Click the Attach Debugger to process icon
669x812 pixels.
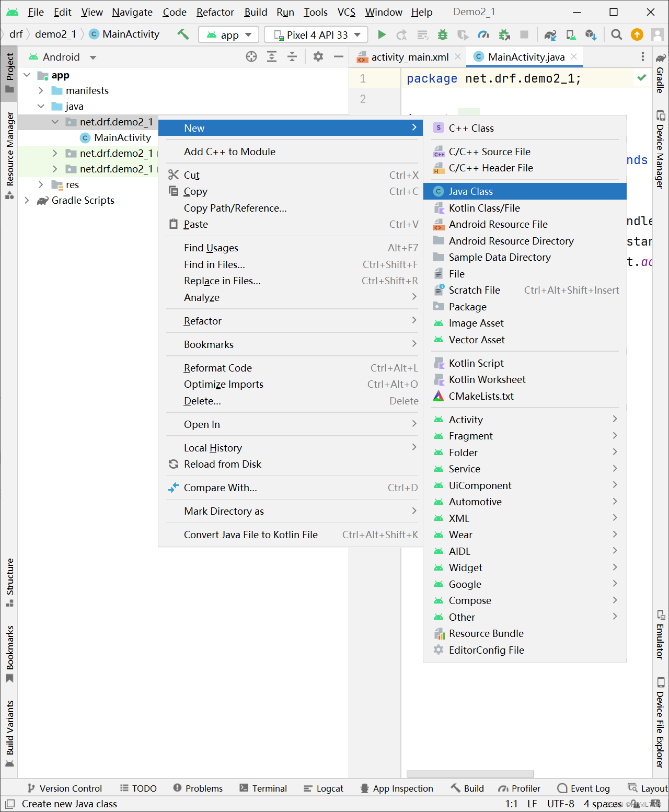(x=504, y=34)
